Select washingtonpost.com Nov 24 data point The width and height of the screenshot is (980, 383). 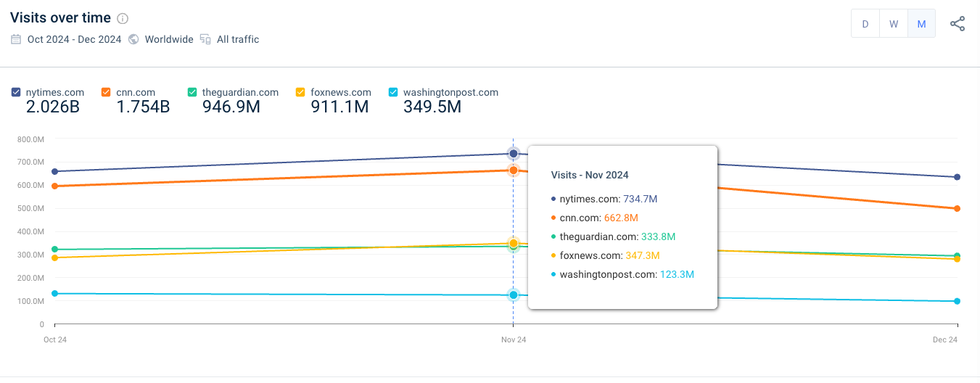coord(514,295)
